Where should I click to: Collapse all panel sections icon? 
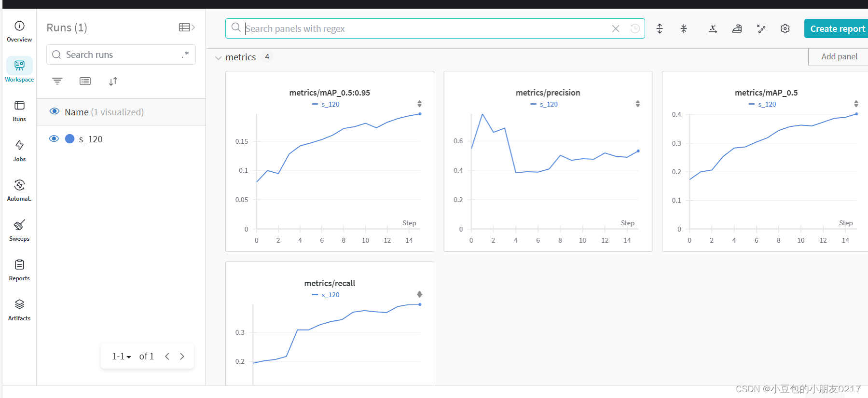tap(684, 28)
